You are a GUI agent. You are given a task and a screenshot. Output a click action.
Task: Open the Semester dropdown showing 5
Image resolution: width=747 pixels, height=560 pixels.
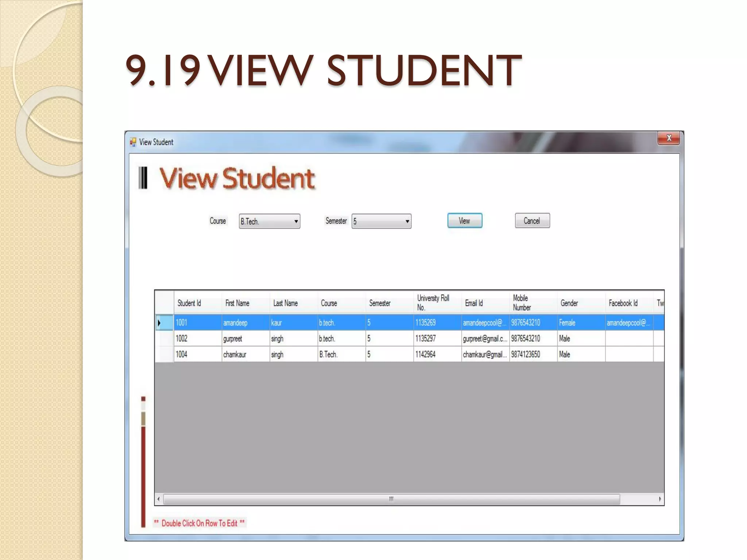coord(382,221)
